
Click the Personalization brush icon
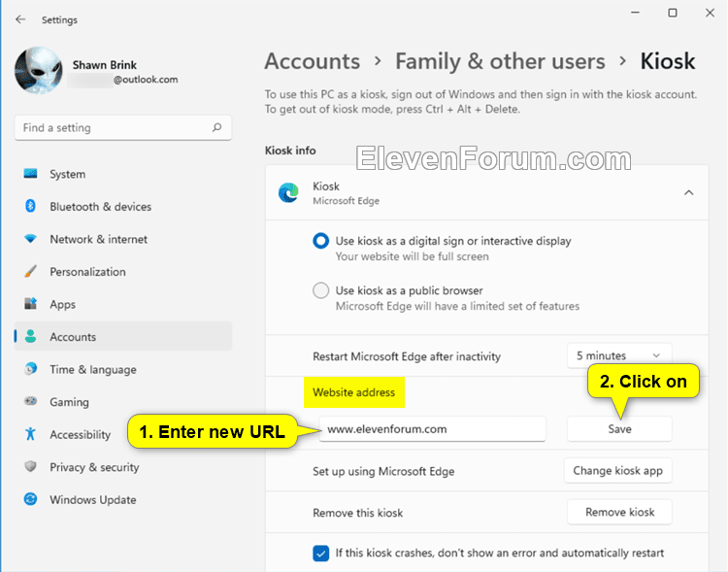tap(31, 271)
